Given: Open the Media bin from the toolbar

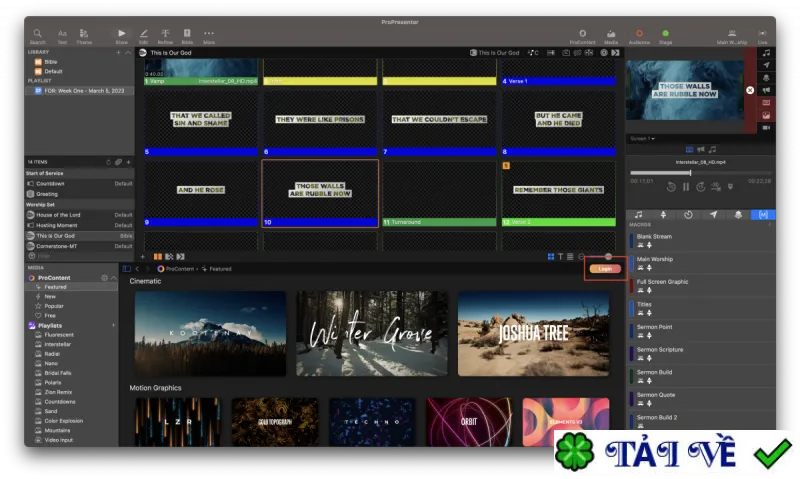Looking at the screenshot, I should [611, 36].
